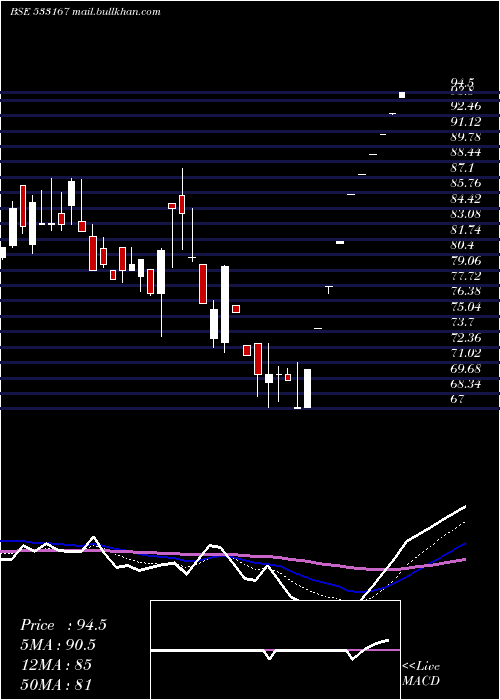The image size is (500, 700).
Task: Click the latest white candle near 94.5
Action: coord(402,95)
